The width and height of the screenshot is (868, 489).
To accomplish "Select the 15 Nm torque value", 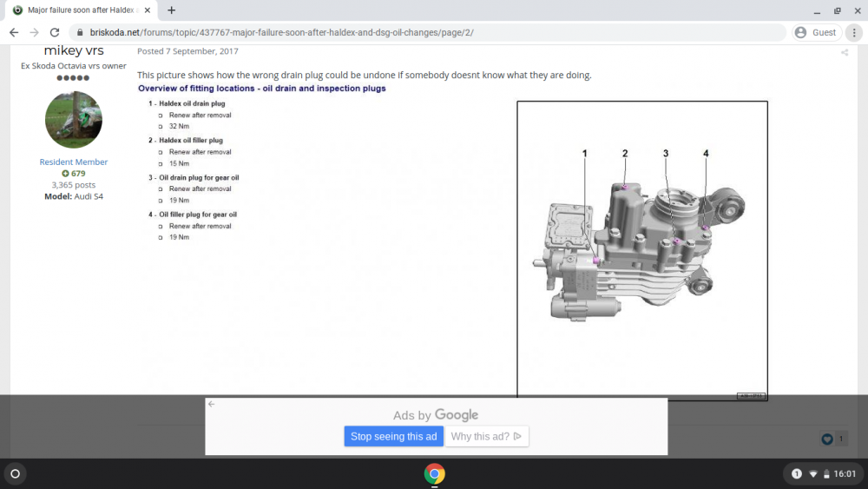I will [x=179, y=164].
